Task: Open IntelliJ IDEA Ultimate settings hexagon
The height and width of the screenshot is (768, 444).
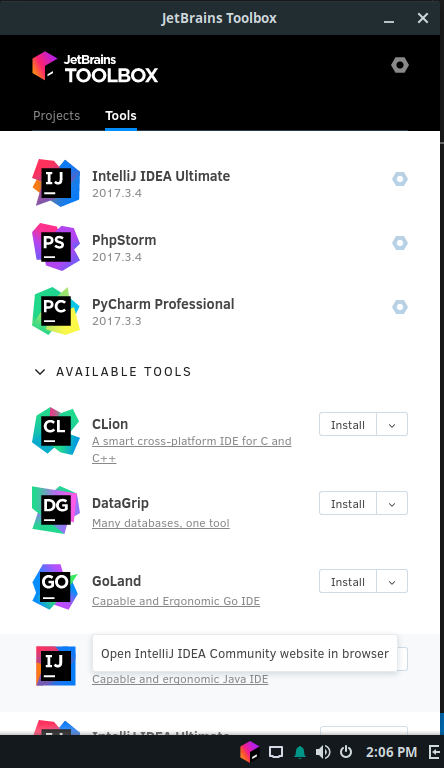Action: 399,179
